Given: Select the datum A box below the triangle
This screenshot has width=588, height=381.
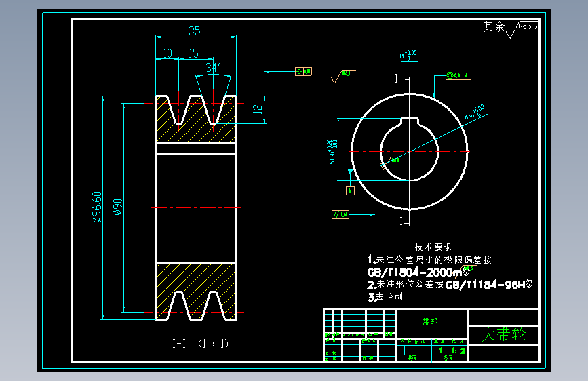Looking at the screenshot, I should [350, 191].
